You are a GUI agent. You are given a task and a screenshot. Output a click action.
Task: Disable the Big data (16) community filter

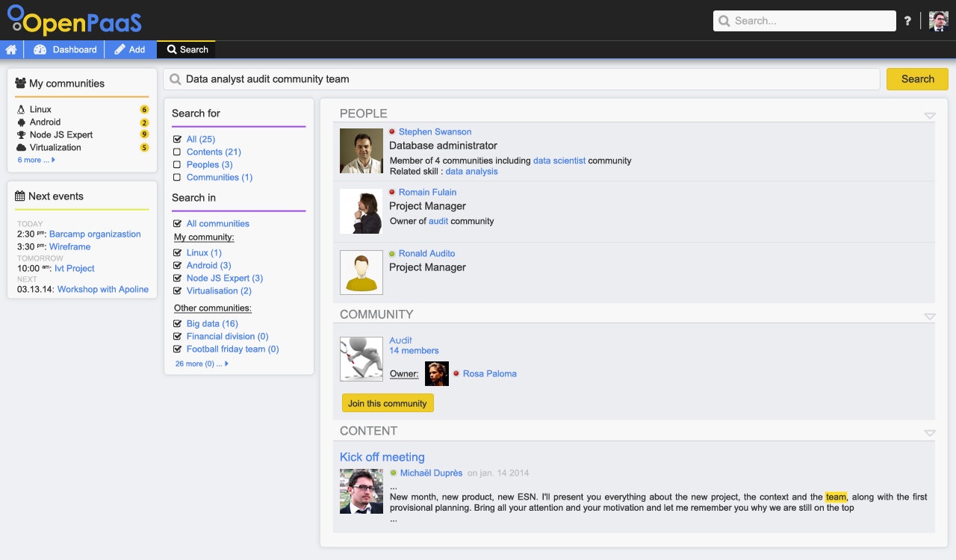tap(179, 323)
